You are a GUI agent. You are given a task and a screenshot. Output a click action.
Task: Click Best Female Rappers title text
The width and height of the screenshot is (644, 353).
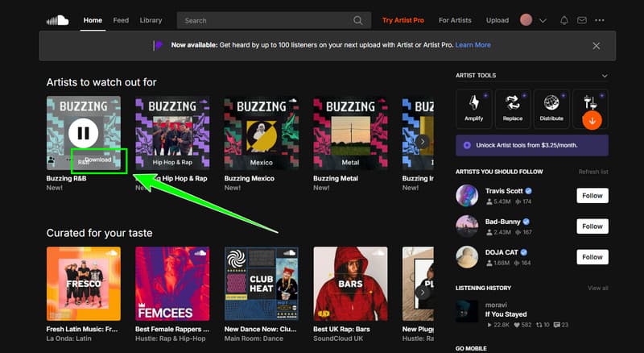pos(172,329)
